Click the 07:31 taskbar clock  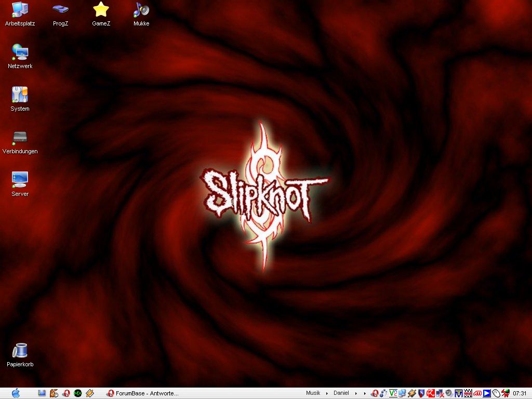tap(520, 393)
